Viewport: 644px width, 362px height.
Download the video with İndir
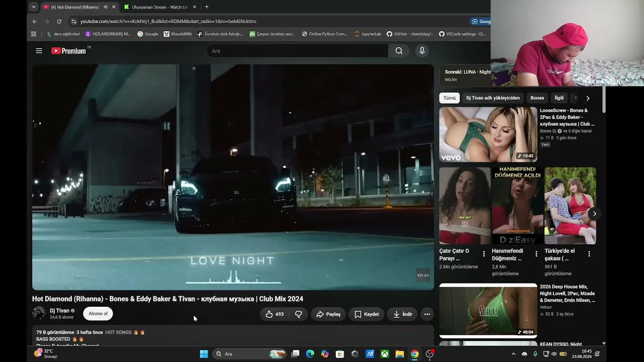[403, 314]
